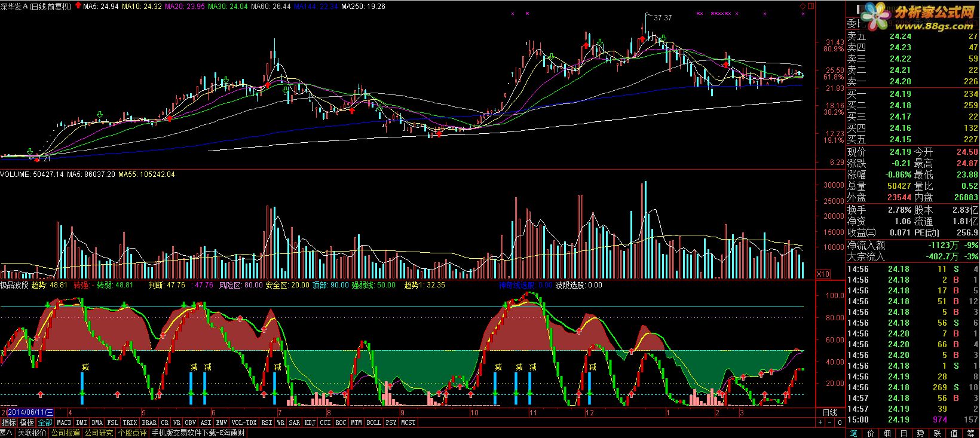Open the 关联报价 link
The width and height of the screenshot is (980, 438).
click(32, 433)
